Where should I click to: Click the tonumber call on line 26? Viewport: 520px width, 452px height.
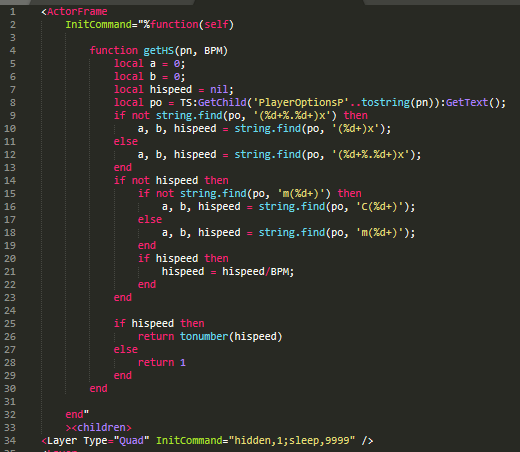click(x=204, y=337)
